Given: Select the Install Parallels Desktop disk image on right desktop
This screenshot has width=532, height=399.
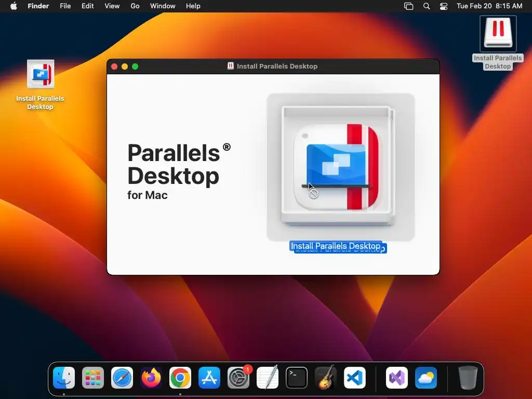Looking at the screenshot, I should pyautogui.click(x=498, y=33).
